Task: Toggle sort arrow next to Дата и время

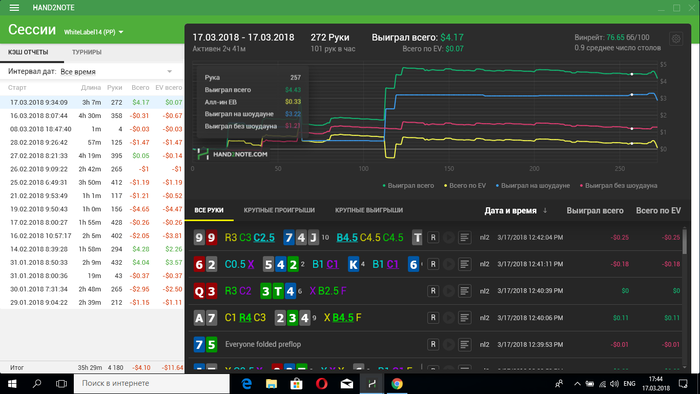Action: coord(545,211)
